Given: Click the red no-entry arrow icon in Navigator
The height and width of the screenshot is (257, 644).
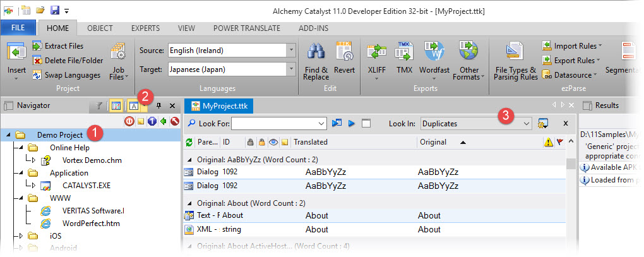Looking at the screenshot, I should 175,121.
